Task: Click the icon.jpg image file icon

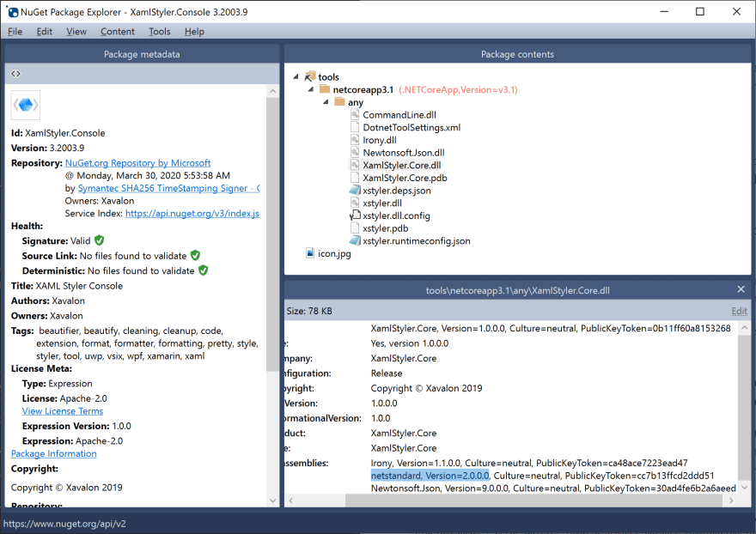Action: (310, 252)
